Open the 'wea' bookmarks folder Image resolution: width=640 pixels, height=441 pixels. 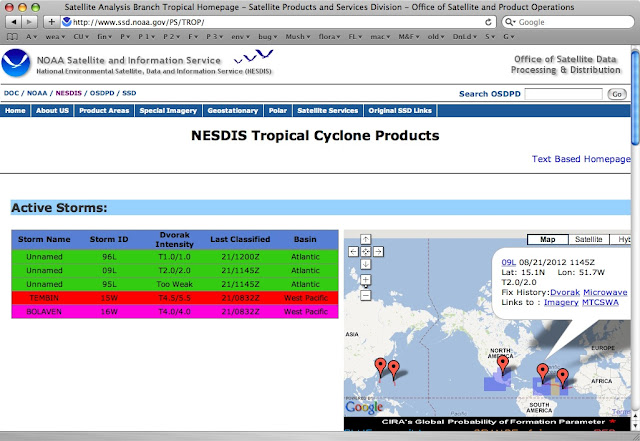pos(55,37)
